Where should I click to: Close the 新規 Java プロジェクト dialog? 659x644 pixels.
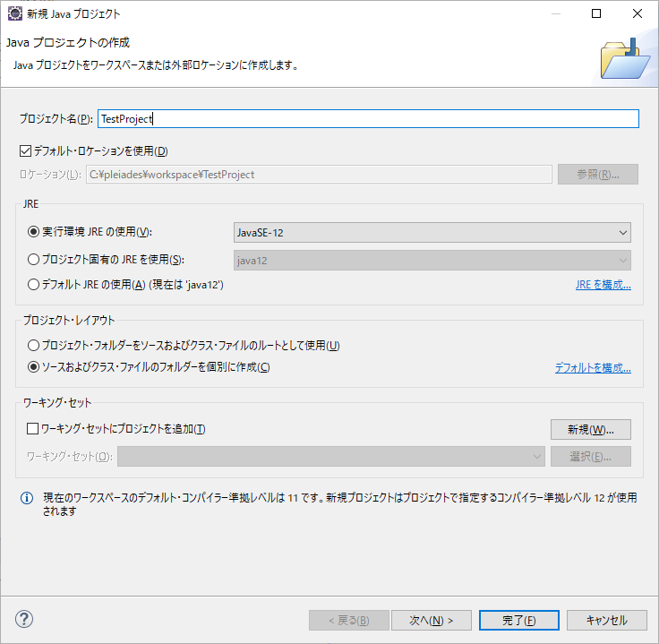pos(638,13)
